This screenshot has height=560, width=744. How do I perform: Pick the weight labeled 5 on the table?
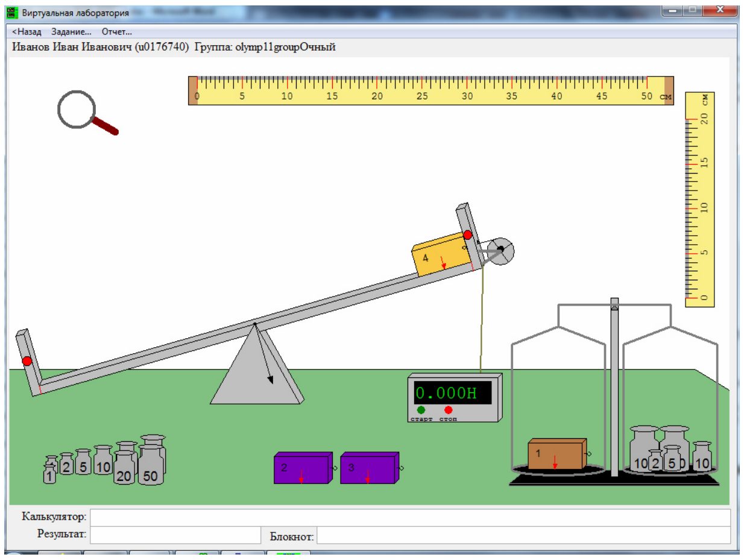(83, 462)
